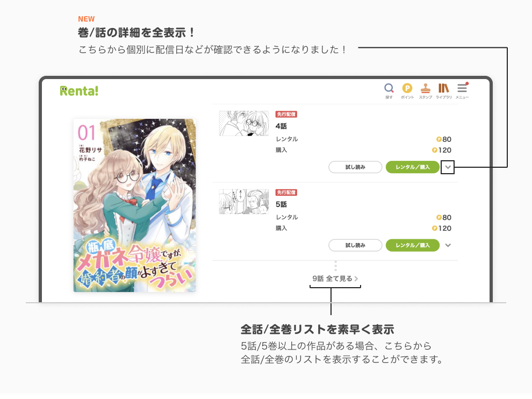Click the 先行配信 badge on 5話
This screenshot has width=532, height=399.
point(286,192)
